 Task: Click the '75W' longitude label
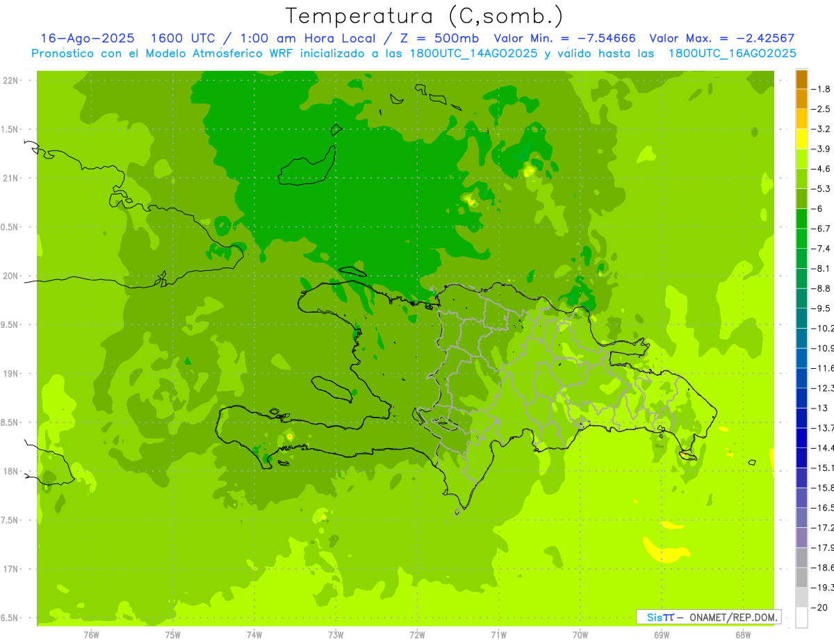pos(173,634)
